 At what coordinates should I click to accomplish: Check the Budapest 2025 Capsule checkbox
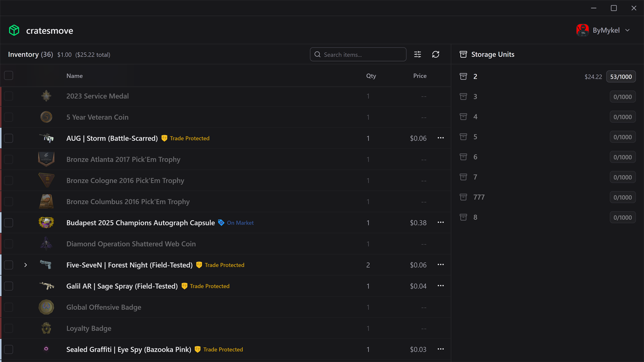click(9, 223)
